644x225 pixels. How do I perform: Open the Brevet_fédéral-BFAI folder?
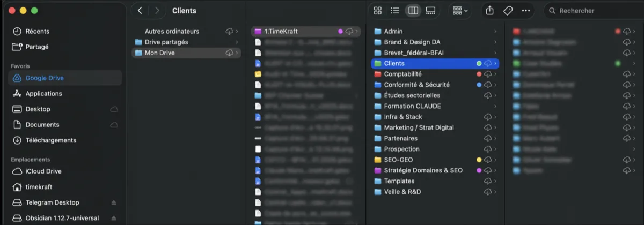(435, 52)
